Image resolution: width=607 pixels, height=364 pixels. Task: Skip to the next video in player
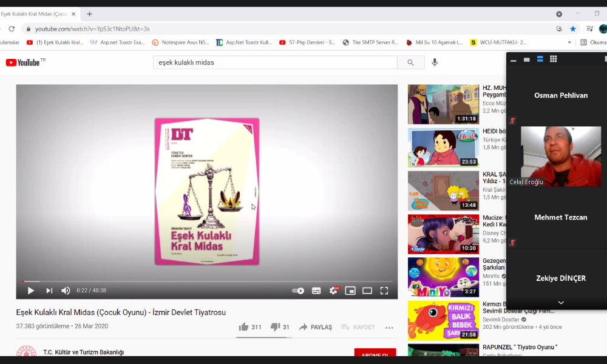click(49, 291)
